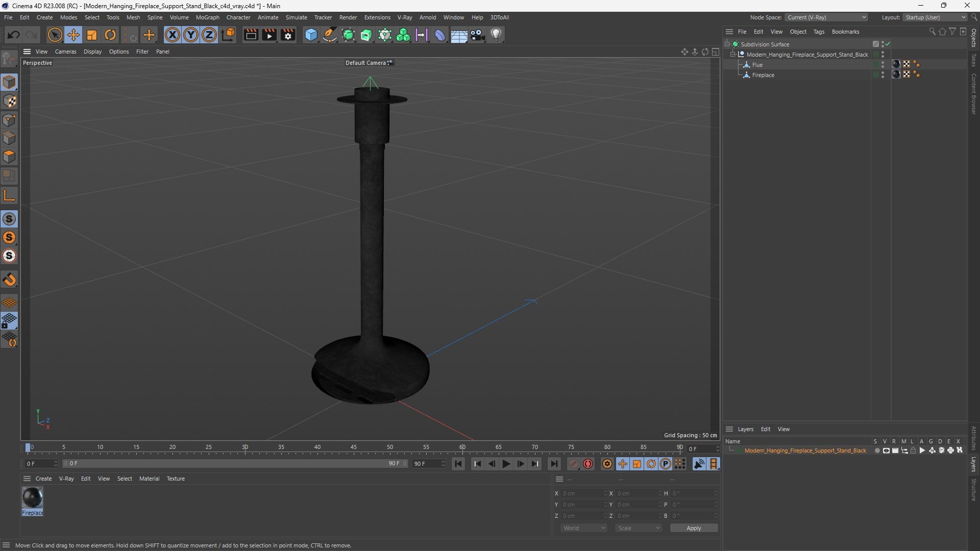Open the V-Ray menu in main menu bar
The image size is (980, 551).
click(x=405, y=17)
